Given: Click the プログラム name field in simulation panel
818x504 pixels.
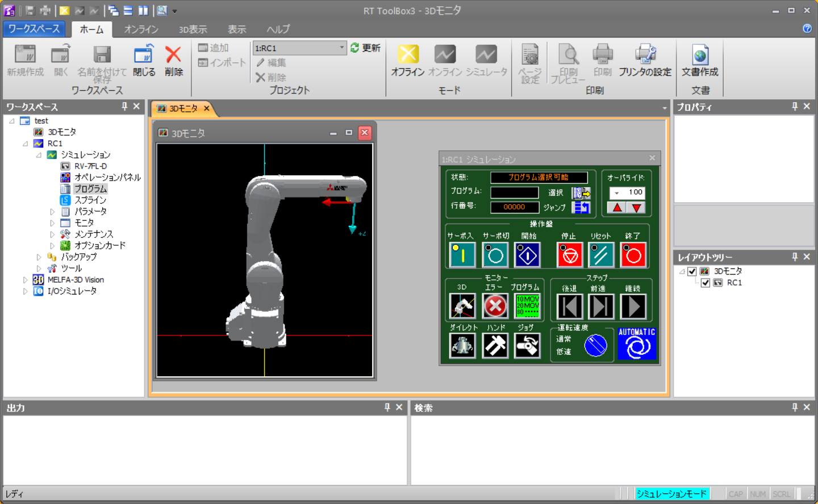Looking at the screenshot, I should 514,192.
